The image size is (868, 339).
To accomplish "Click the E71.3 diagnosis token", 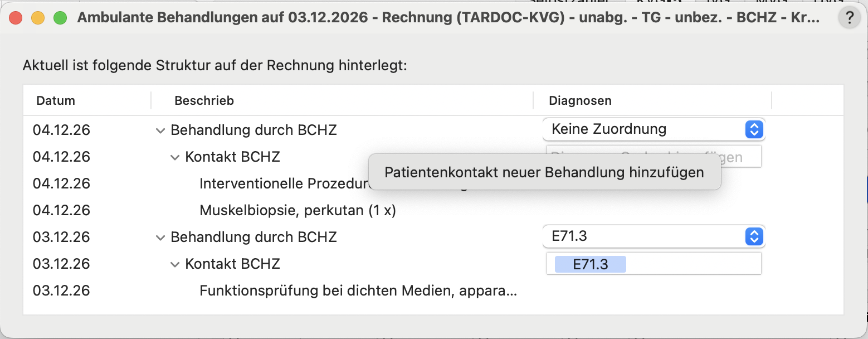I will (x=590, y=264).
